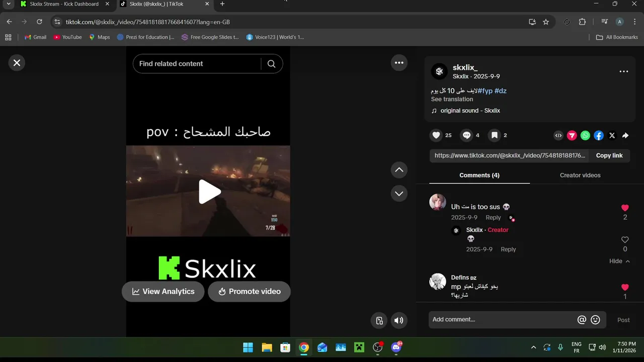Screen dimensions: 644x362
Task: Go to the next video with down arrow
Action: [x=399, y=194]
